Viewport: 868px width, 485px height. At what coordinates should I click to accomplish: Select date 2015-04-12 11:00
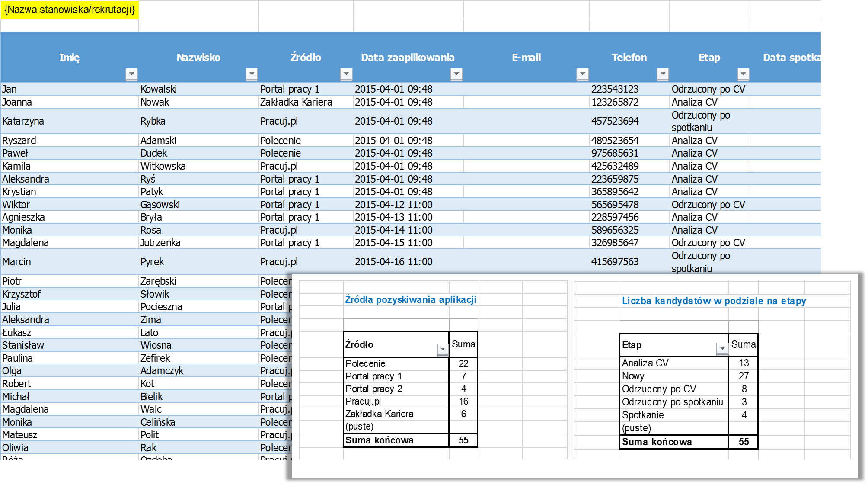point(408,205)
